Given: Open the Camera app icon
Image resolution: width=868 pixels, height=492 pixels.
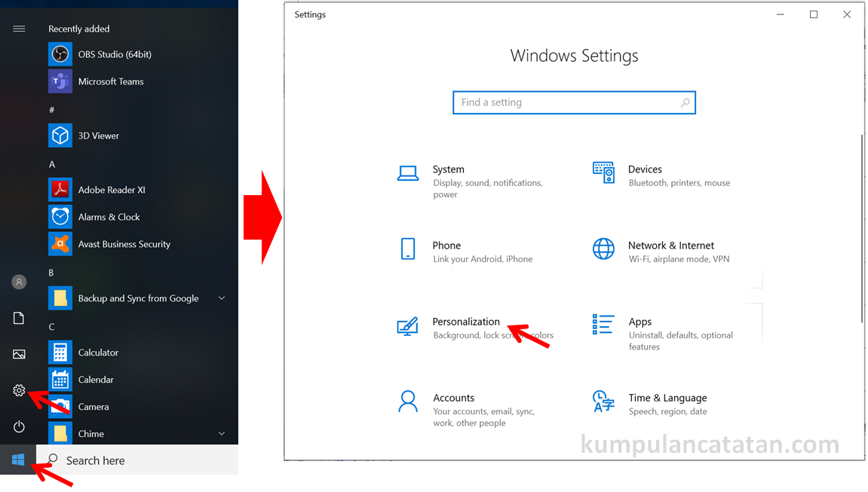Looking at the screenshot, I should click(x=60, y=406).
